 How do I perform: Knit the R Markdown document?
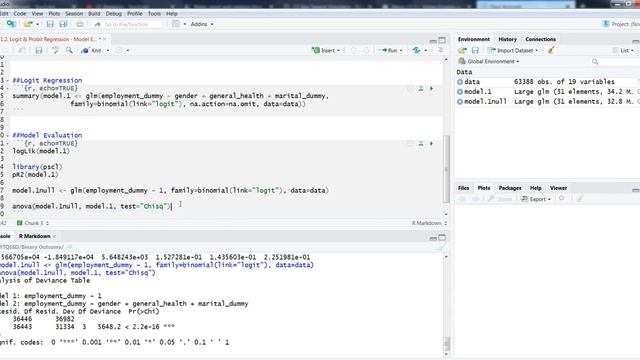tap(92, 51)
